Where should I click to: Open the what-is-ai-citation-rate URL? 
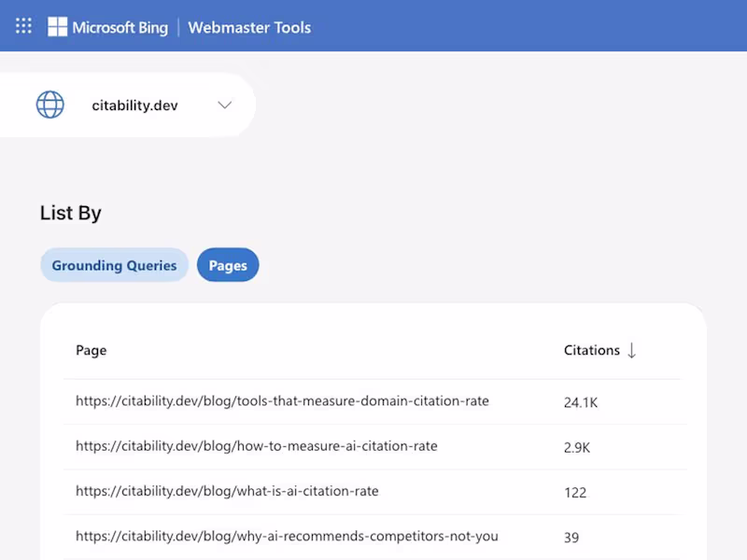click(227, 491)
